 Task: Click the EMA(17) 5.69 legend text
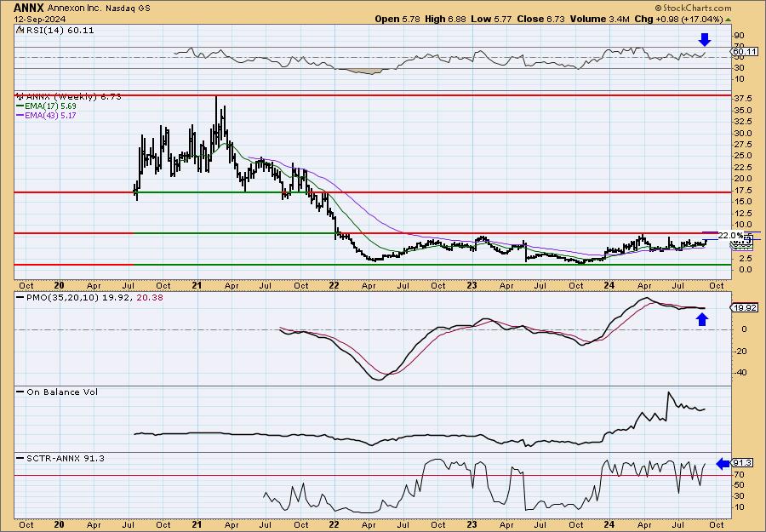coord(51,106)
